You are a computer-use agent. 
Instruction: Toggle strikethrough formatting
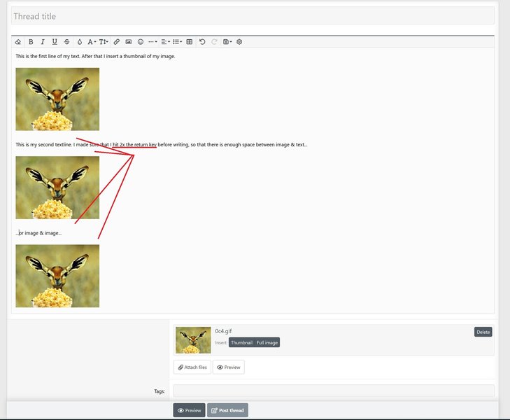pos(66,42)
